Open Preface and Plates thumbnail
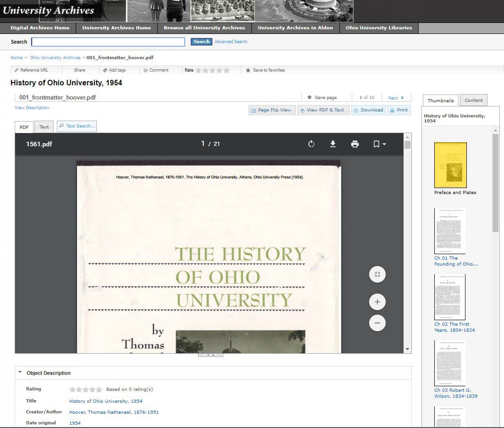Screen dimensions: 504x428 pos(450,165)
